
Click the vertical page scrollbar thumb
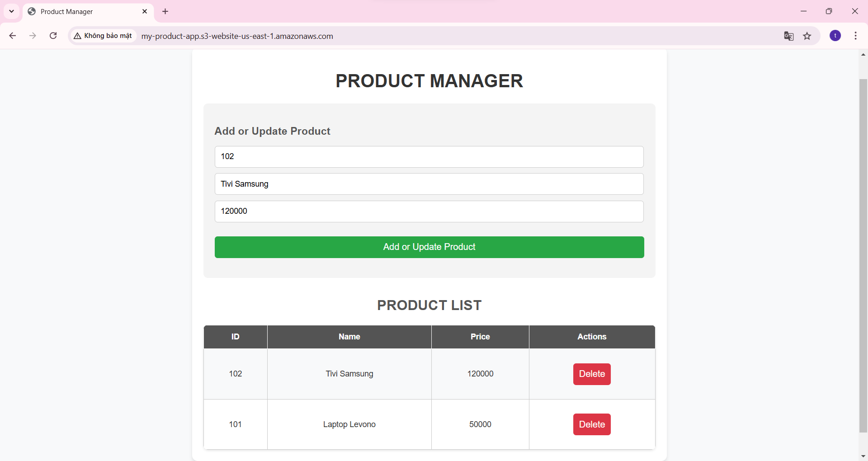point(863,255)
